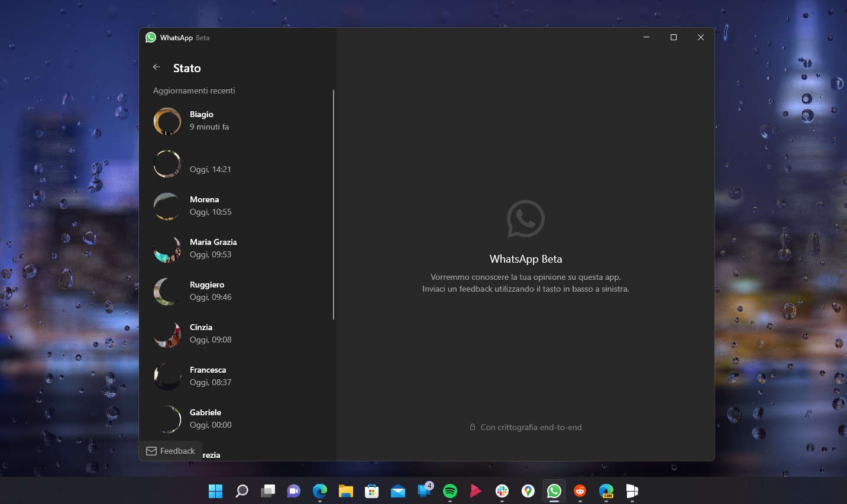This screenshot has width=847, height=504.
Task: Maximize the WhatsApp Beta window
Action: pyautogui.click(x=674, y=37)
